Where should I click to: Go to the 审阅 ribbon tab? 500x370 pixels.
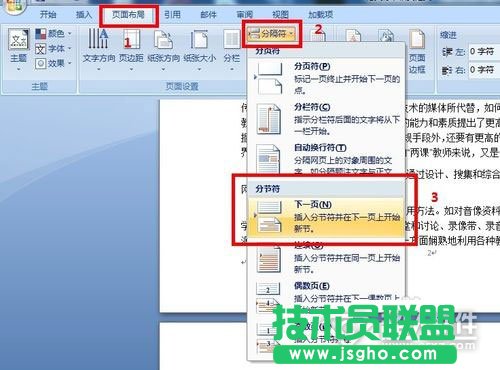(x=244, y=14)
